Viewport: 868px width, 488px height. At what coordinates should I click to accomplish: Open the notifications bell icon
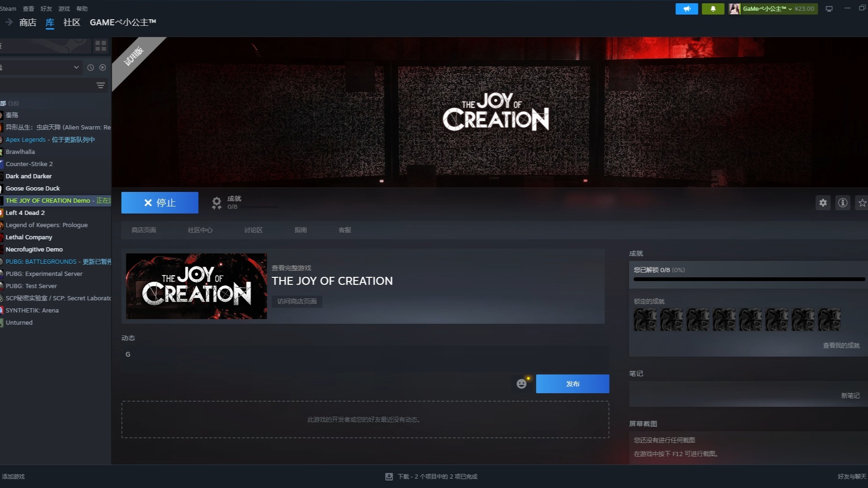click(x=713, y=8)
